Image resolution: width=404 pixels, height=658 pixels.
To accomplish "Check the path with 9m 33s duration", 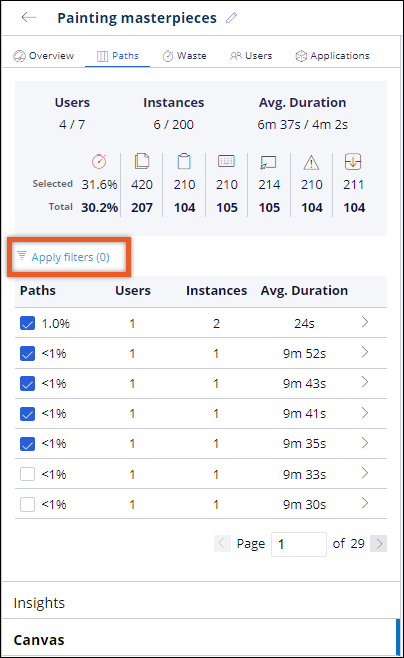I will 28,474.
